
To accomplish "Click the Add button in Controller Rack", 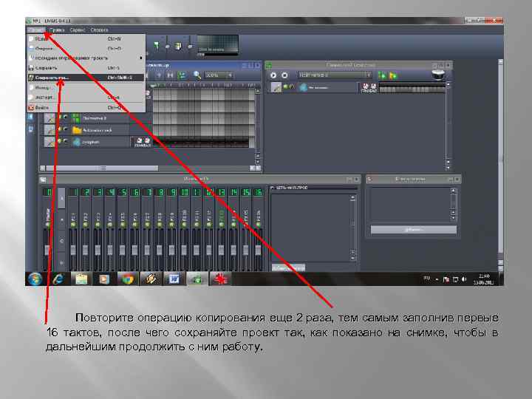I will pyautogui.click(x=413, y=230).
